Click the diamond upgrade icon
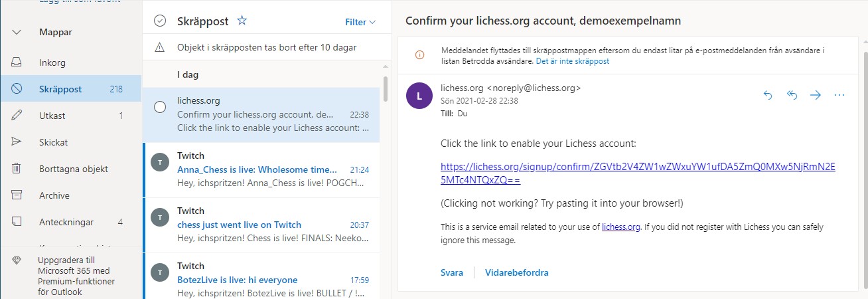The image size is (868, 299). pos(17,260)
